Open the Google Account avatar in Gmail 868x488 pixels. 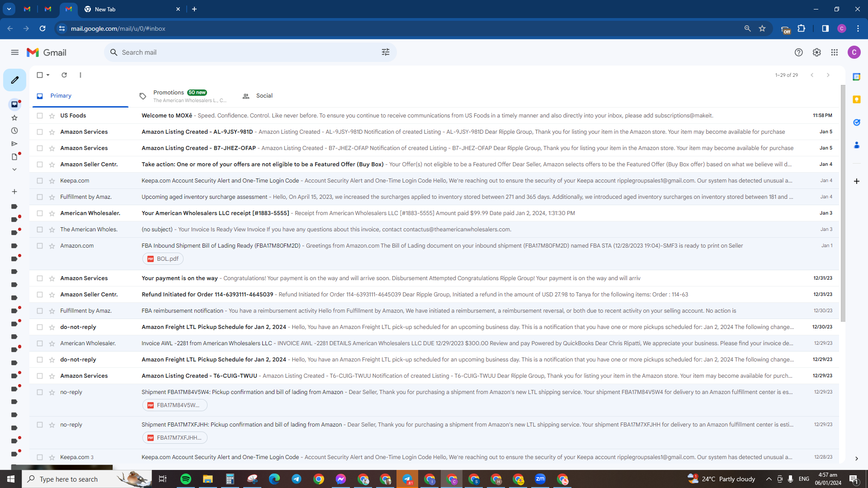pos(854,52)
